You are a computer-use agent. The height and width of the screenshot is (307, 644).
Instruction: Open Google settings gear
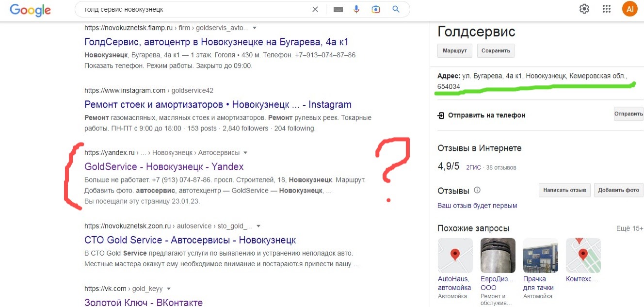tap(584, 9)
